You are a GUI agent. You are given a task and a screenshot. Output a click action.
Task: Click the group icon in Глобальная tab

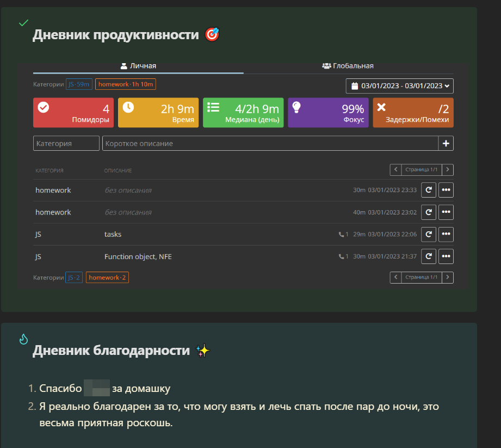click(x=326, y=66)
